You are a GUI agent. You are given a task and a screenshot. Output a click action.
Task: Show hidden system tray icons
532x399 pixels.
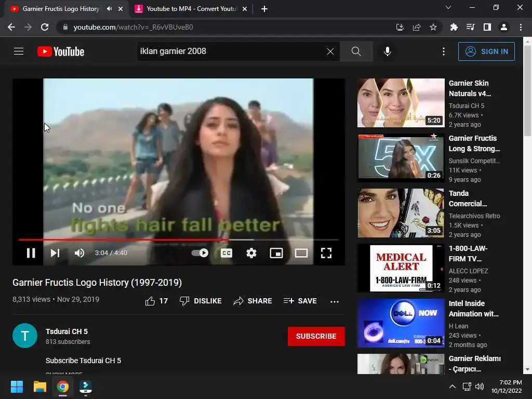click(453, 387)
